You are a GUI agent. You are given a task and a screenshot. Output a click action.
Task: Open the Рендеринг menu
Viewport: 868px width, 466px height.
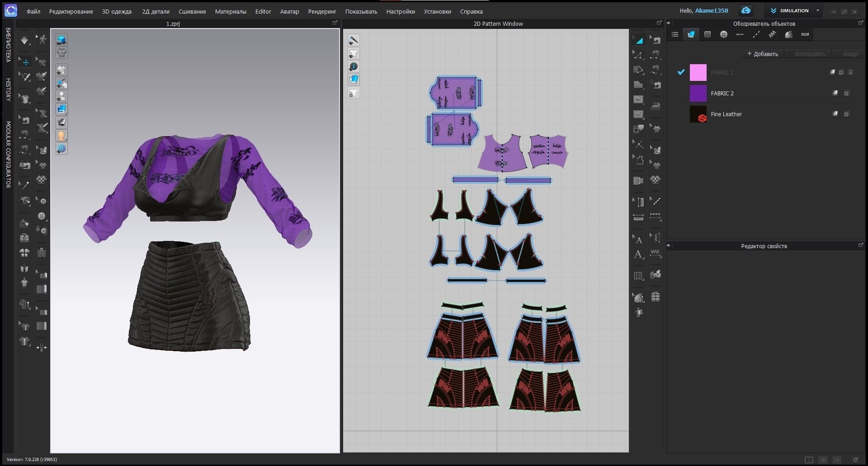click(322, 11)
